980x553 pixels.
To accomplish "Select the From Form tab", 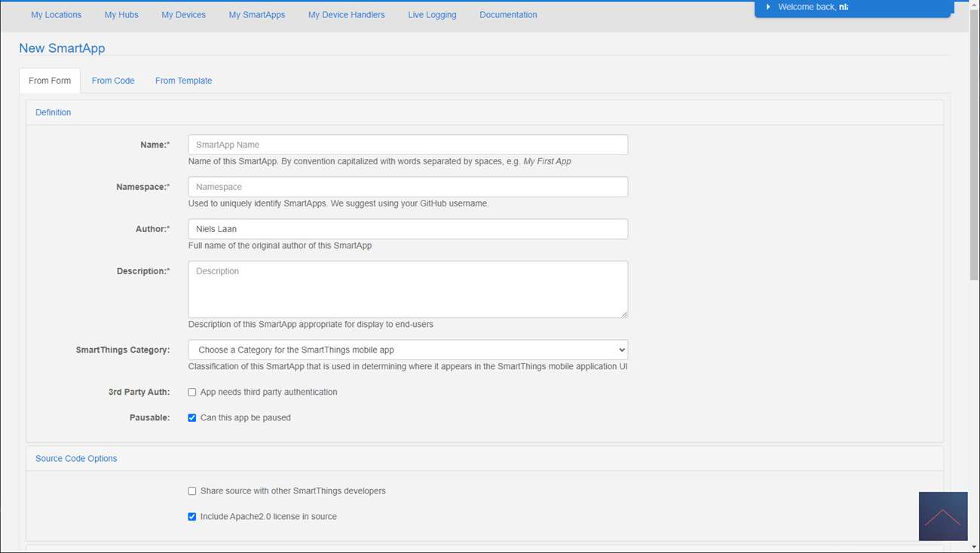I will pos(50,81).
